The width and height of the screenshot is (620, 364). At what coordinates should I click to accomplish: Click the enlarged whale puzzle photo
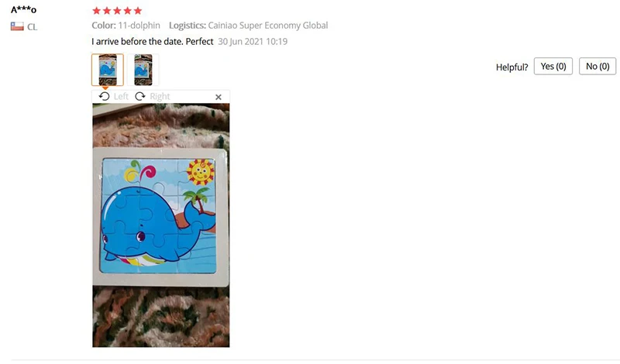pyautogui.click(x=161, y=225)
